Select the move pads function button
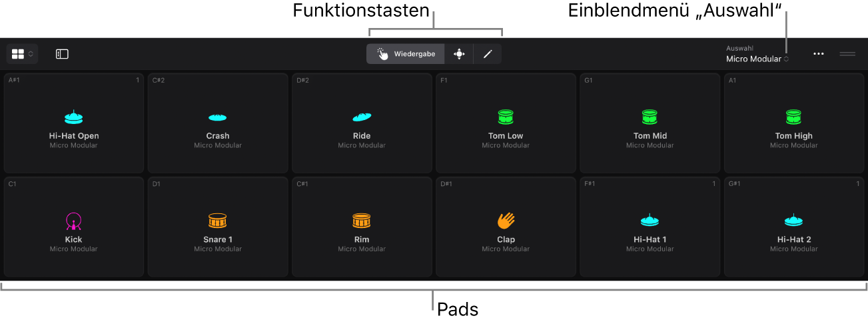The image size is (868, 326). tap(459, 54)
